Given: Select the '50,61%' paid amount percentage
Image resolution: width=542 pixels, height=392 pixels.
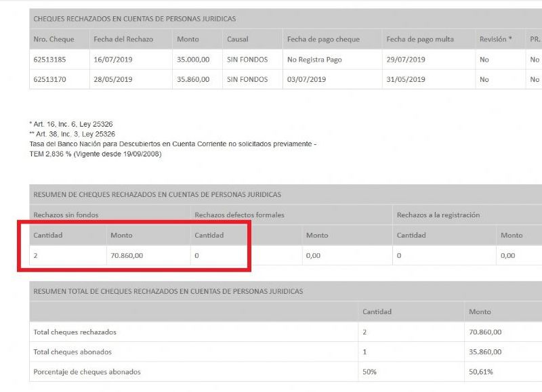Looking at the screenshot, I should (x=480, y=372).
